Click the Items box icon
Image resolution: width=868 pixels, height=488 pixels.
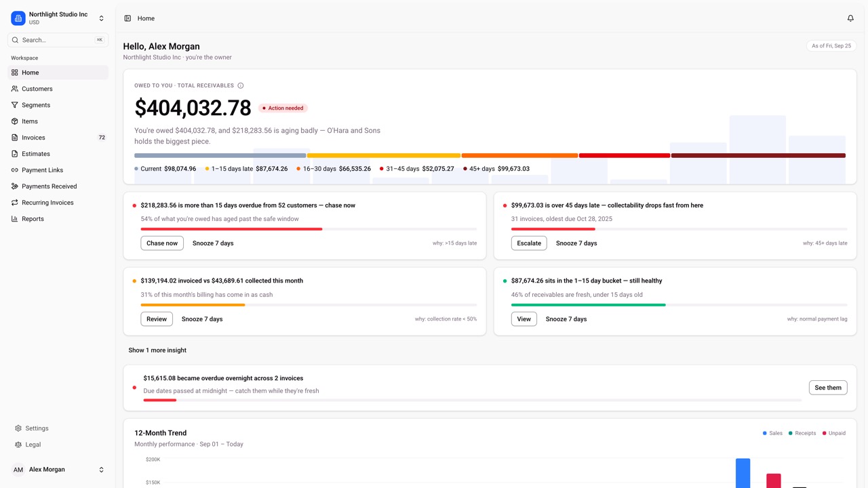click(x=15, y=121)
